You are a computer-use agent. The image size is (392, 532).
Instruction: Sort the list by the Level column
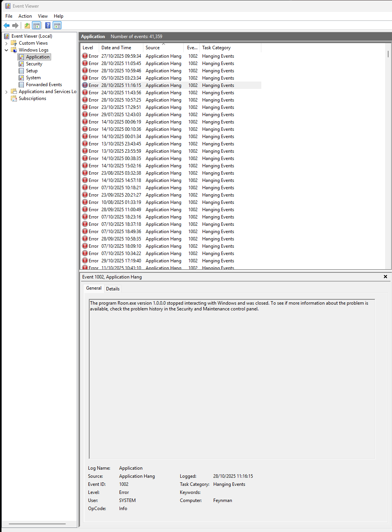[x=88, y=48]
